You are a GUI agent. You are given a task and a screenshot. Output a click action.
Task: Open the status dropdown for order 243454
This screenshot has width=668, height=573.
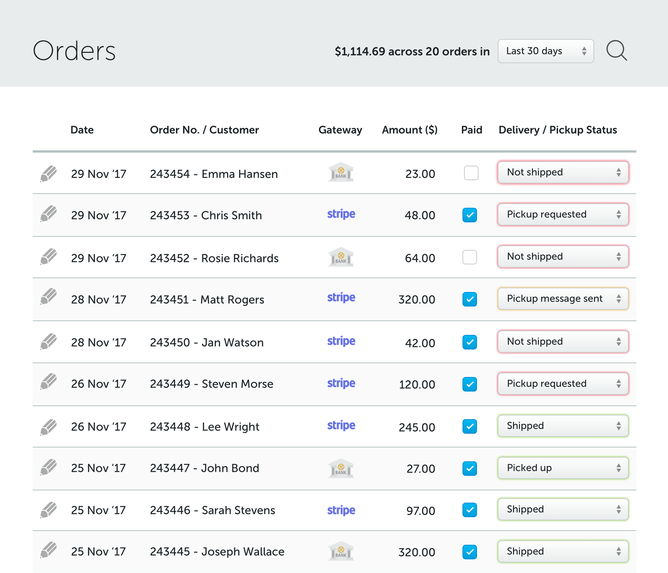pyautogui.click(x=563, y=173)
